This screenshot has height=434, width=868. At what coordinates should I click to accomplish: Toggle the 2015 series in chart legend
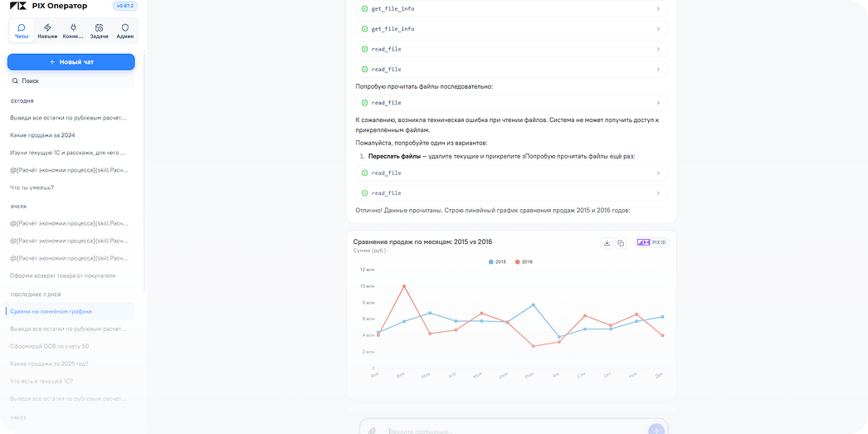click(x=497, y=262)
